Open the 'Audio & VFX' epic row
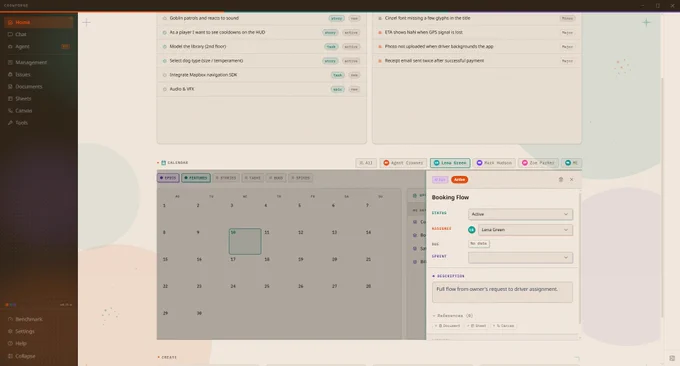 point(262,89)
